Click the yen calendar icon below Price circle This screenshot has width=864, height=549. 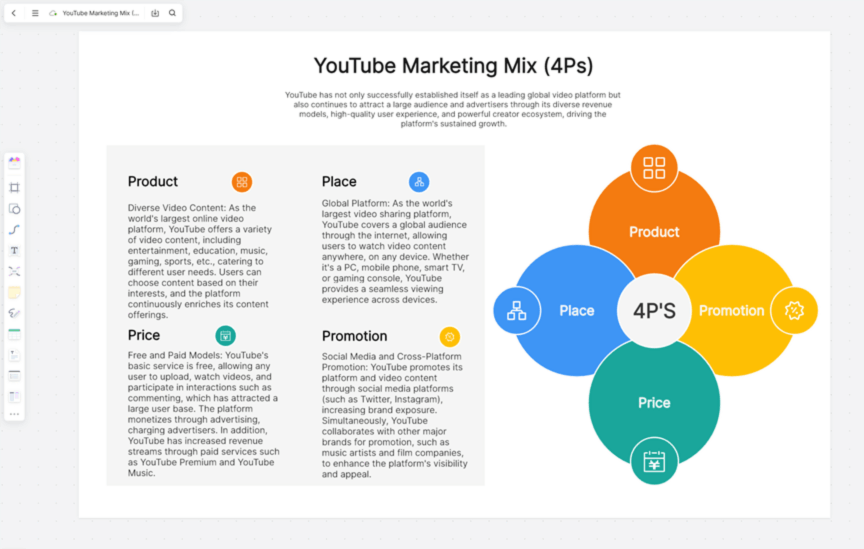pyautogui.click(x=654, y=461)
